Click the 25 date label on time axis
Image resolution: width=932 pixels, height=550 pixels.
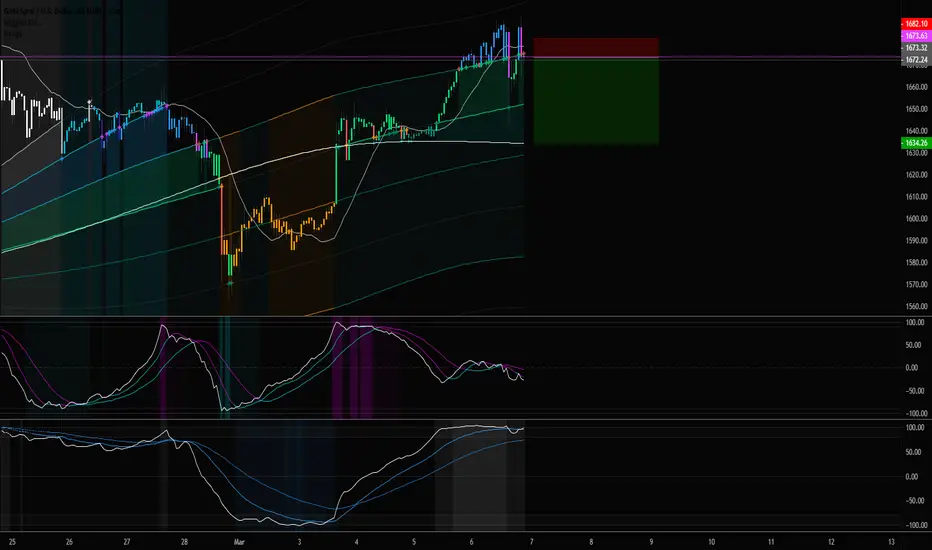[12, 542]
